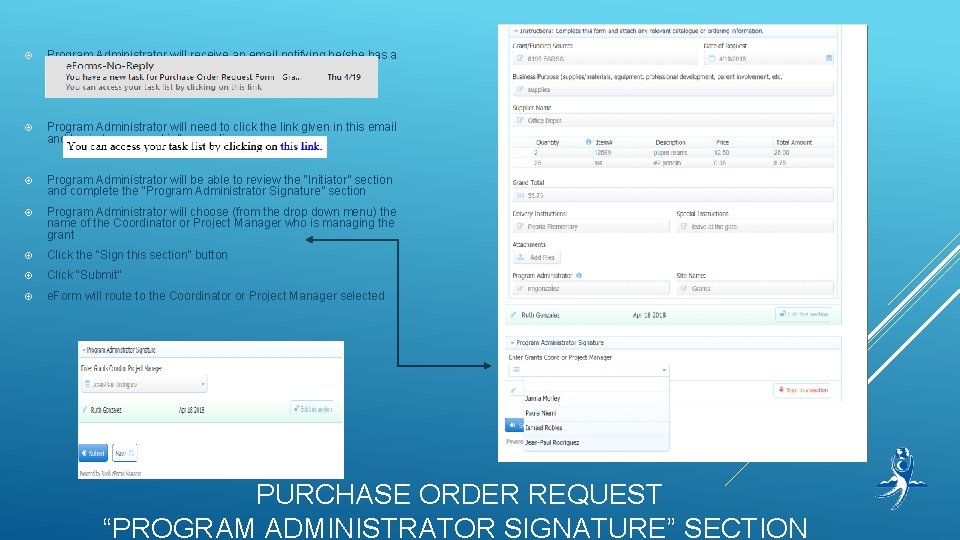Click the Business Purpose field showing supplies

click(672, 89)
